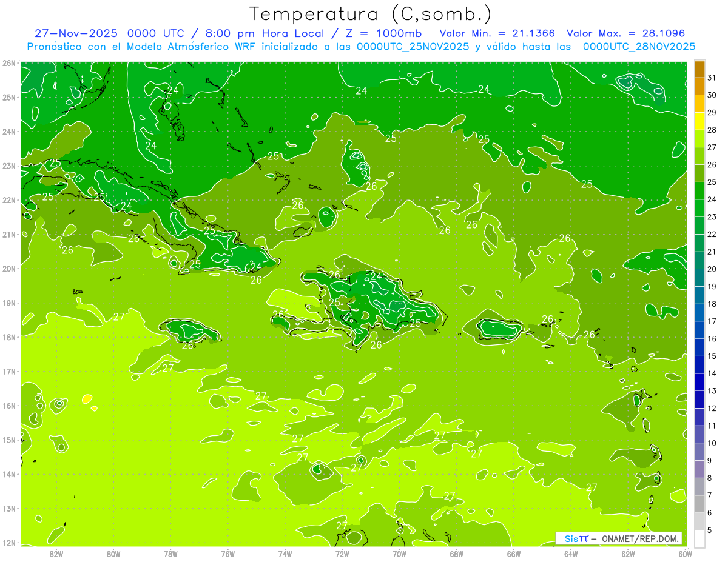
Task: Click the yellow color bar segment between 28 and 29
Action: click(699, 121)
